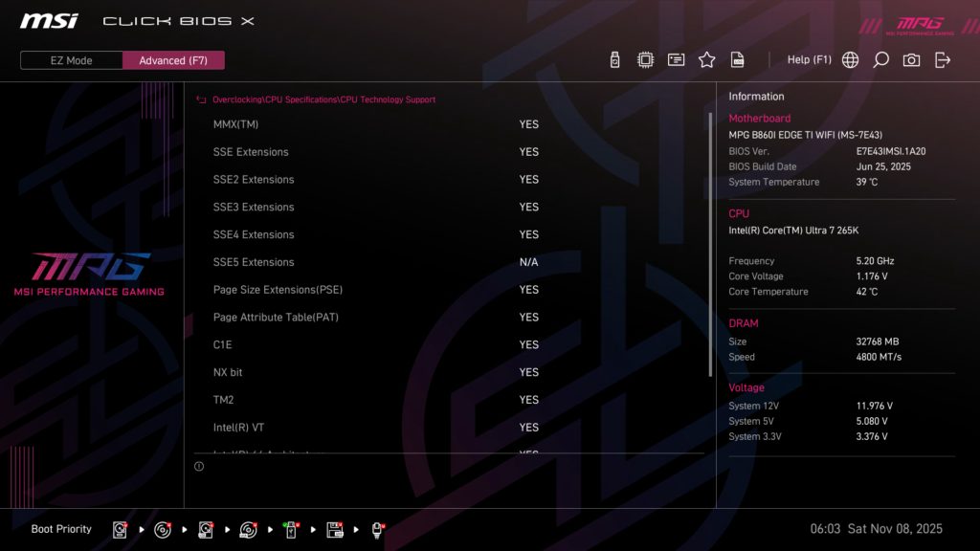
Task: Click the CD/DVD boot device icon
Action: [162, 529]
